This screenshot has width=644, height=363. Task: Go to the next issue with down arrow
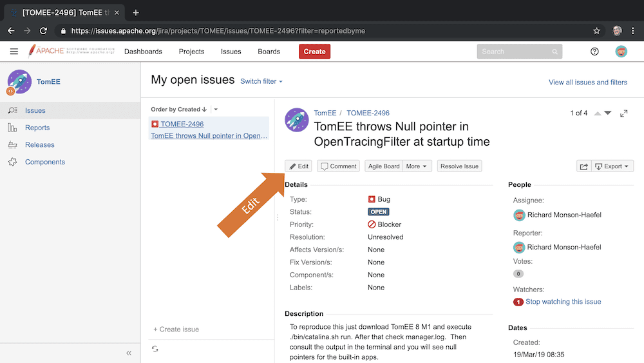(608, 113)
